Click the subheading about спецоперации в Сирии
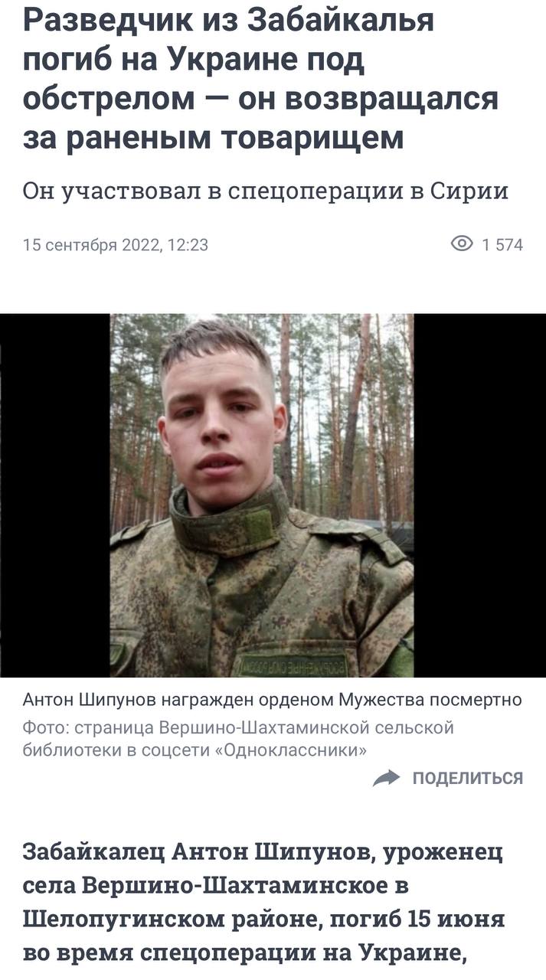The image size is (546, 980). (x=266, y=190)
